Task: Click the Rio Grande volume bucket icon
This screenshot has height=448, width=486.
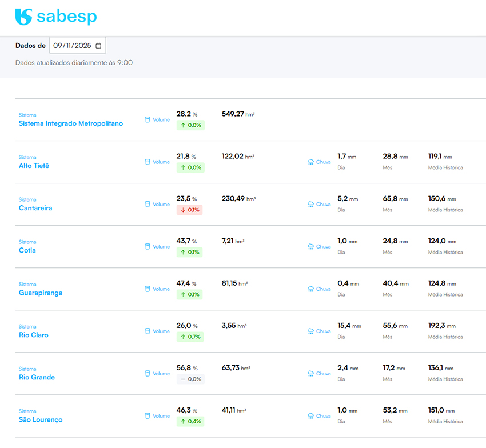Action: pyautogui.click(x=147, y=374)
